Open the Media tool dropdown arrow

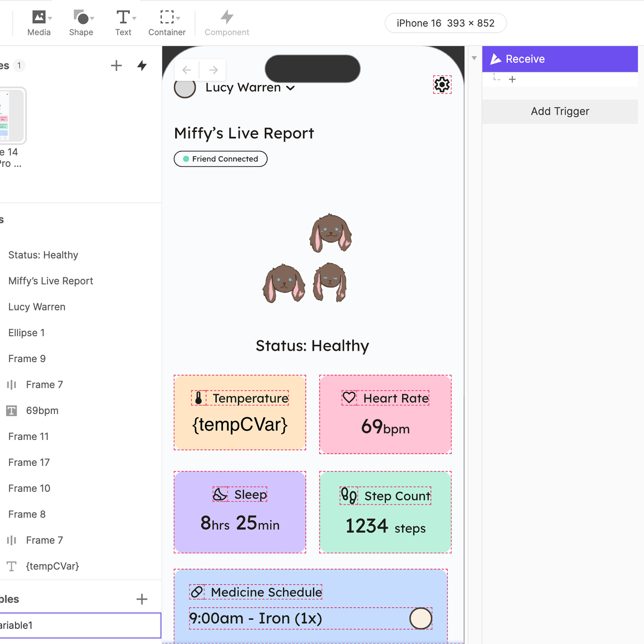[x=50, y=18]
